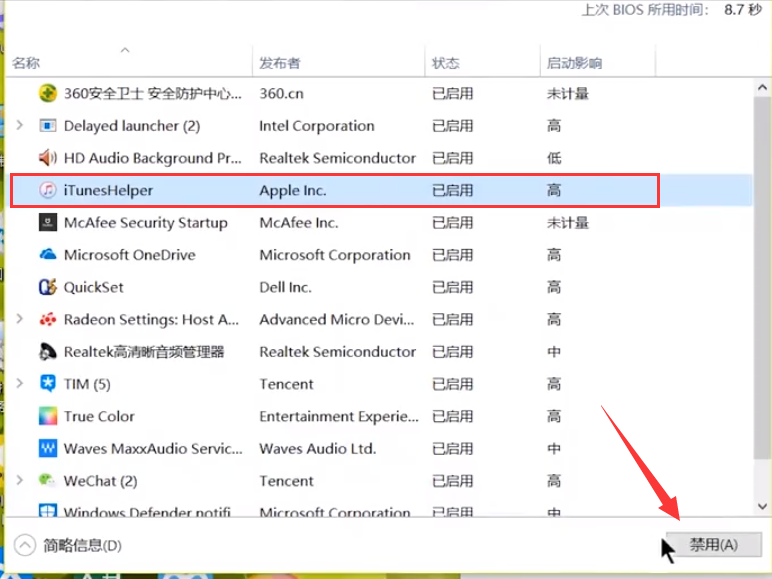Expand the Delayed launcher (2) group
The image size is (772, 579).
tap(20, 126)
